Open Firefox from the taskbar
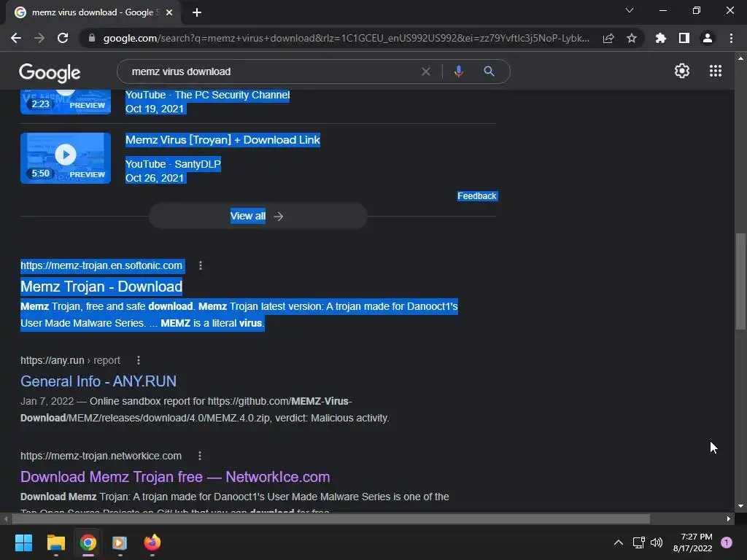747x560 pixels. coord(152,542)
